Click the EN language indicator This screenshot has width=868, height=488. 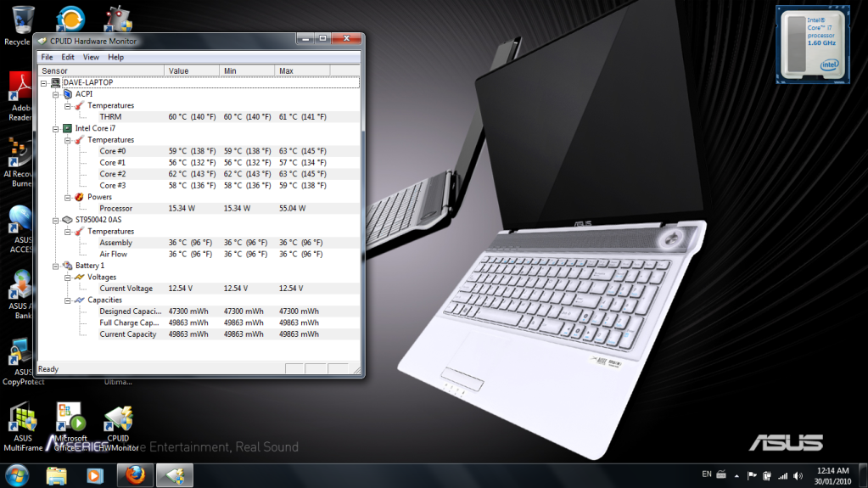pos(706,474)
